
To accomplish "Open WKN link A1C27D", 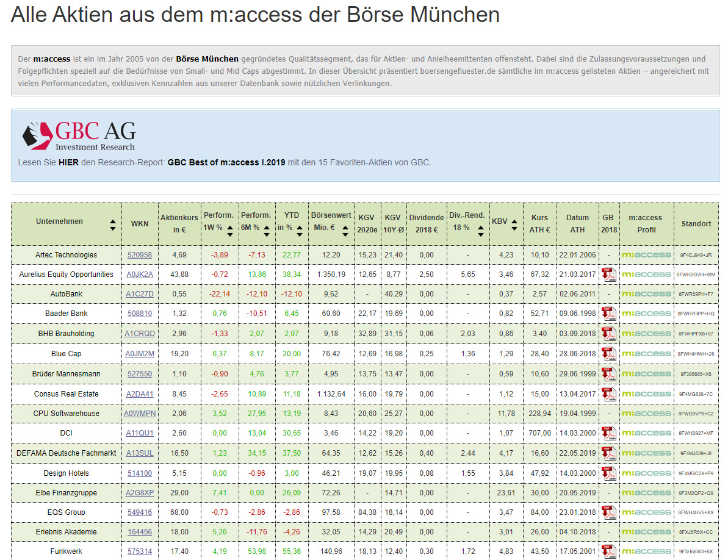I will (140, 293).
